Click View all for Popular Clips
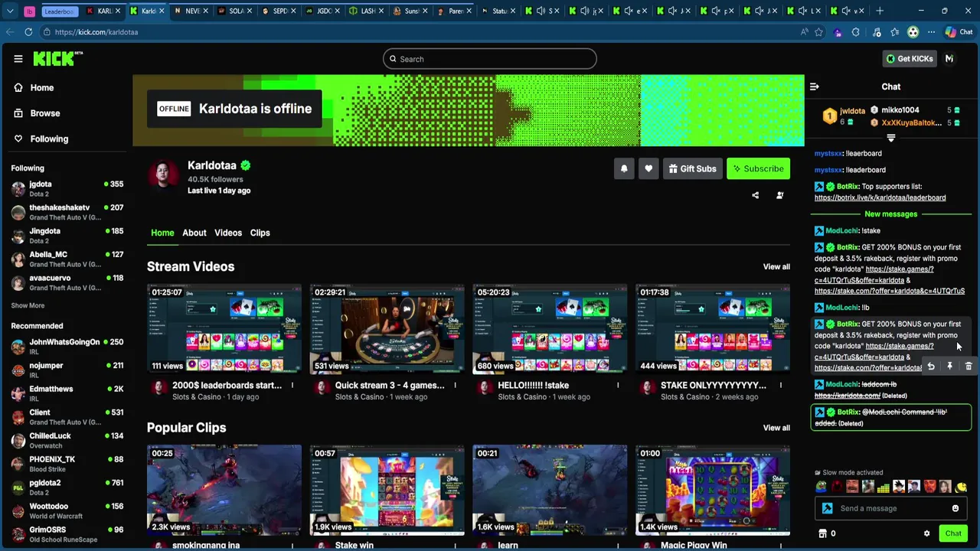 click(x=776, y=428)
